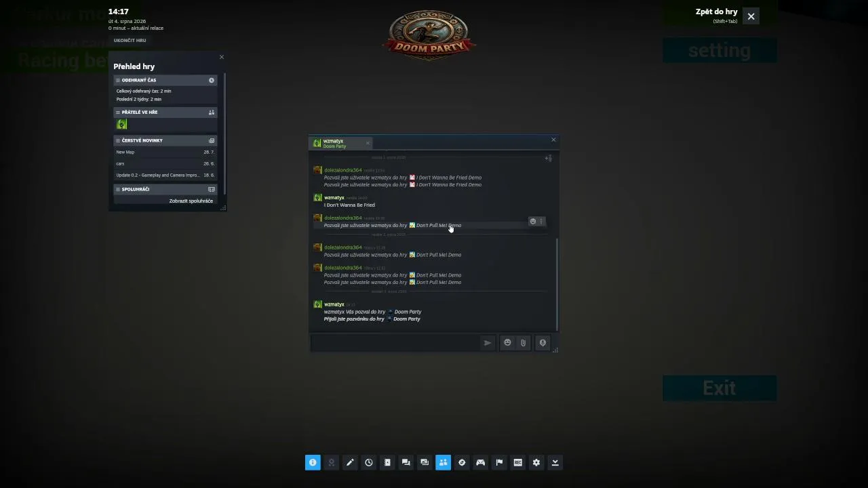
Task: Click the Exit button in the game menu
Action: coord(719,388)
